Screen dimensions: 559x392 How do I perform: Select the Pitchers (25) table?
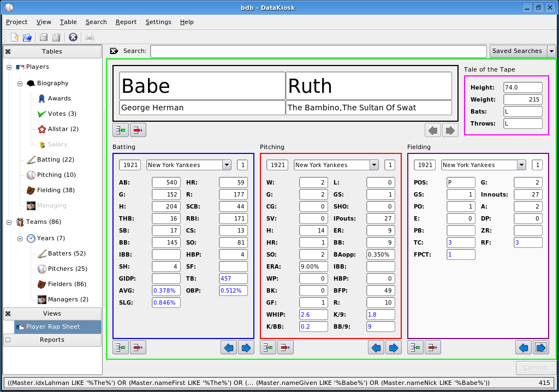pos(62,269)
